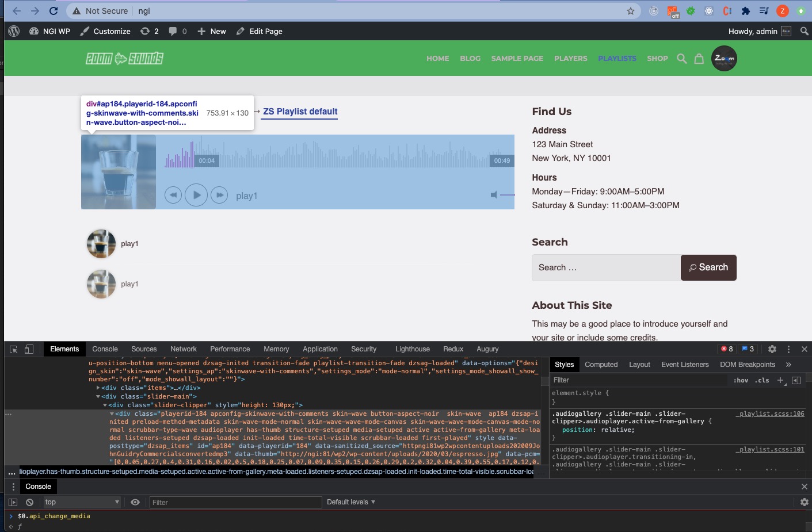The image size is (812, 532).
Task: Open the Computed styles tab
Action: point(601,365)
